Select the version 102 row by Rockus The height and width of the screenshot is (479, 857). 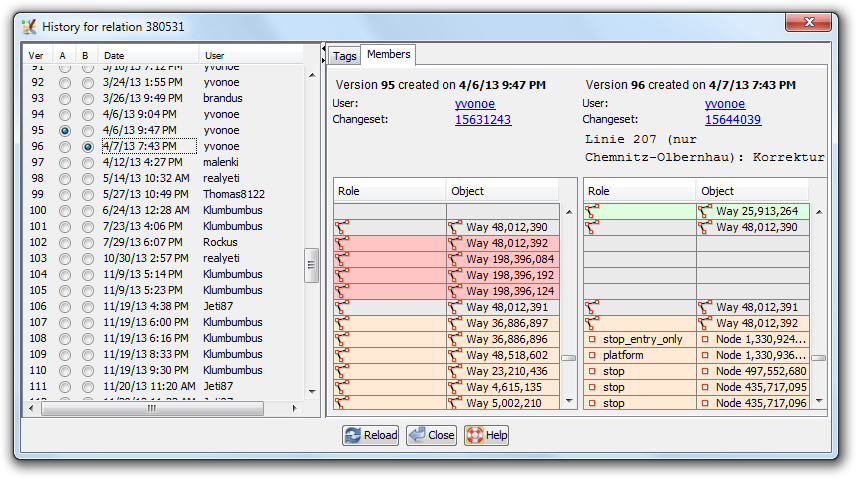click(164, 243)
